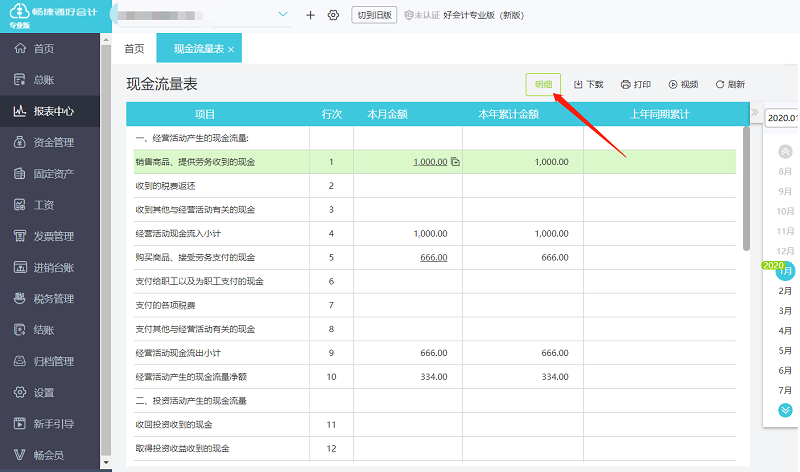Image resolution: width=800 pixels, height=472 pixels.
Task: Click the settings gear in top bar
Action: coord(333,15)
